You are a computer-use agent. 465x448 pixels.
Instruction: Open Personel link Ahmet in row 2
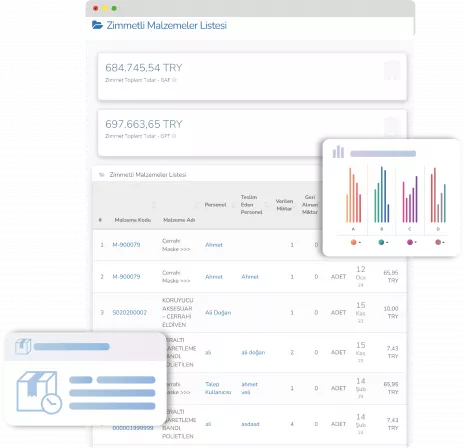(x=214, y=277)
